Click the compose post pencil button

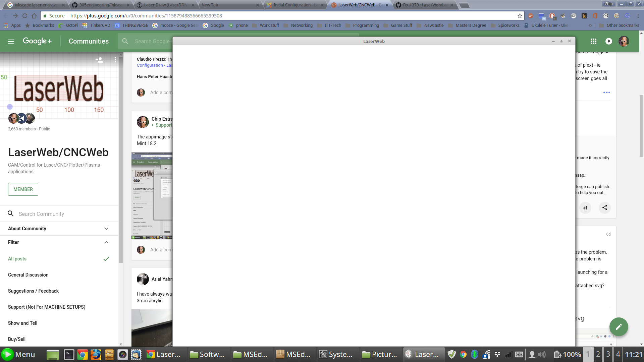click(x=619, y=327)
